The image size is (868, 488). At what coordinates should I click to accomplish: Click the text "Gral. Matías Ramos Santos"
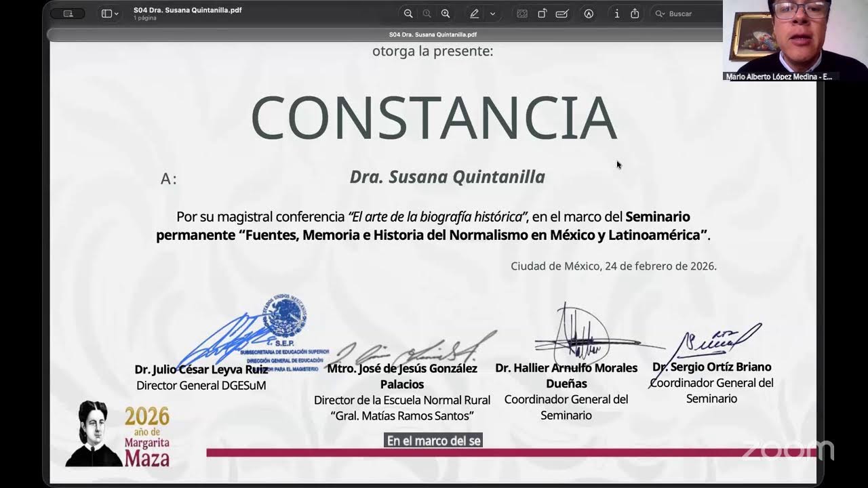point(402,416)
